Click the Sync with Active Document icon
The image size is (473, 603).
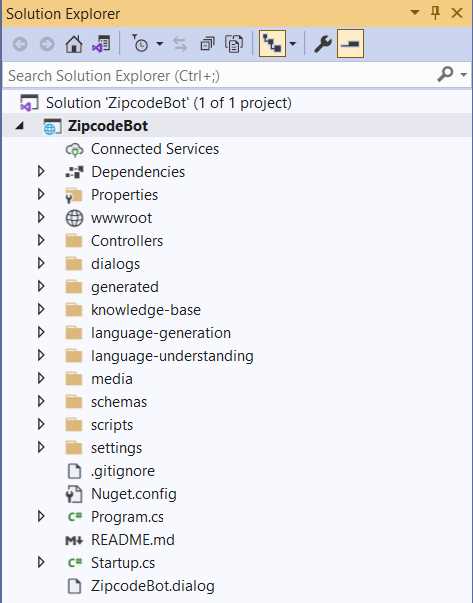pos(180,44)
